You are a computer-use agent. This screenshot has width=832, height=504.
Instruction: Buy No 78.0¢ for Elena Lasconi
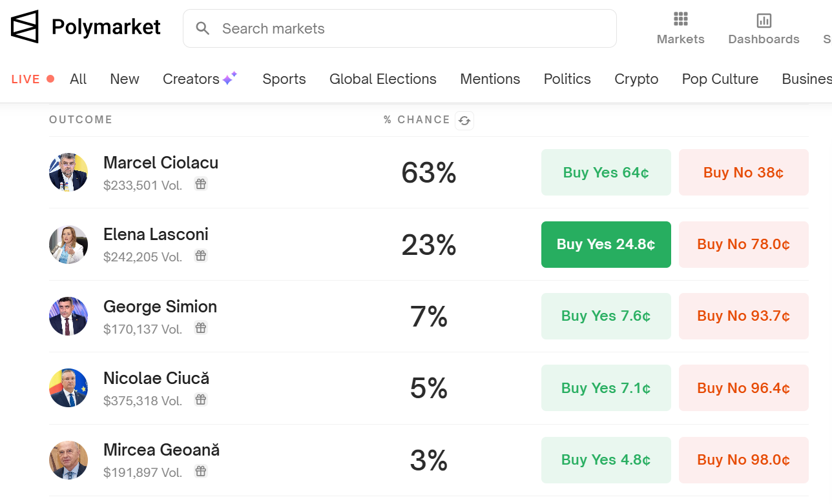[743, 245]
